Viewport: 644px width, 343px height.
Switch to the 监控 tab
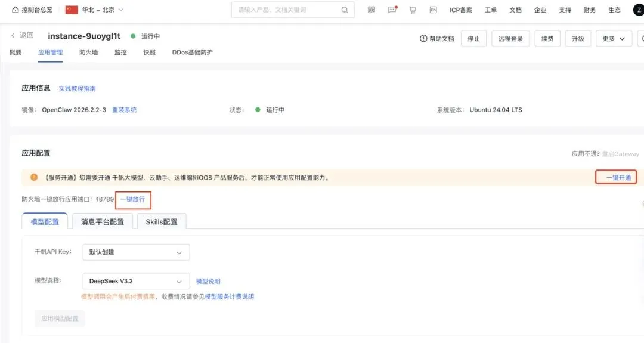(120, 52)
